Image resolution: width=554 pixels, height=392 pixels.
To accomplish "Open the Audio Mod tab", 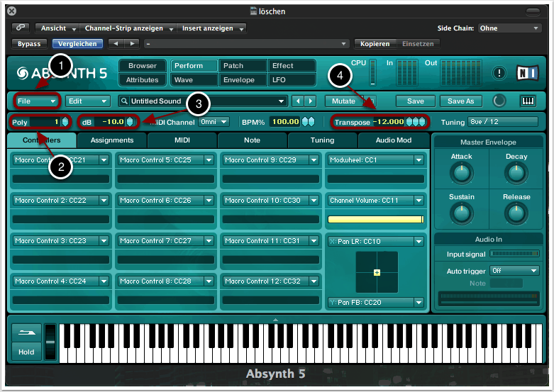I will [393, 140].
